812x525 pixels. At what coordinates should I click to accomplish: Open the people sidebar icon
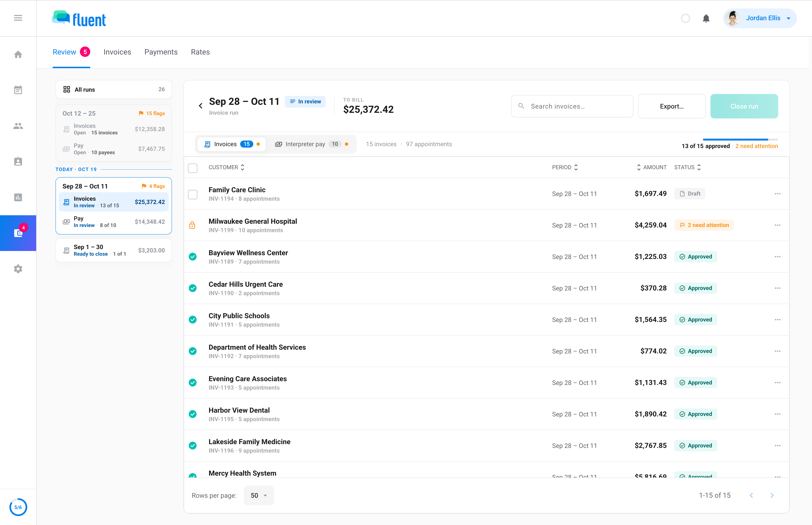point(18,126)
